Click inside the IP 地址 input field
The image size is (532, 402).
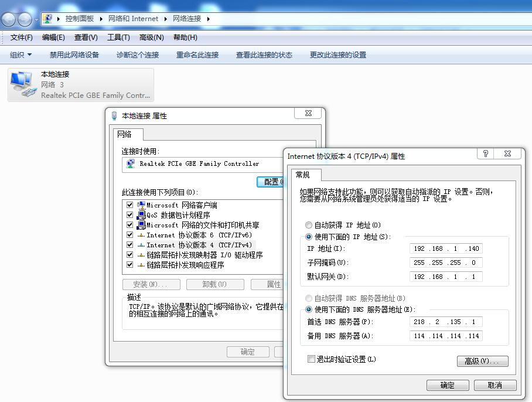(x=445, y=248)
